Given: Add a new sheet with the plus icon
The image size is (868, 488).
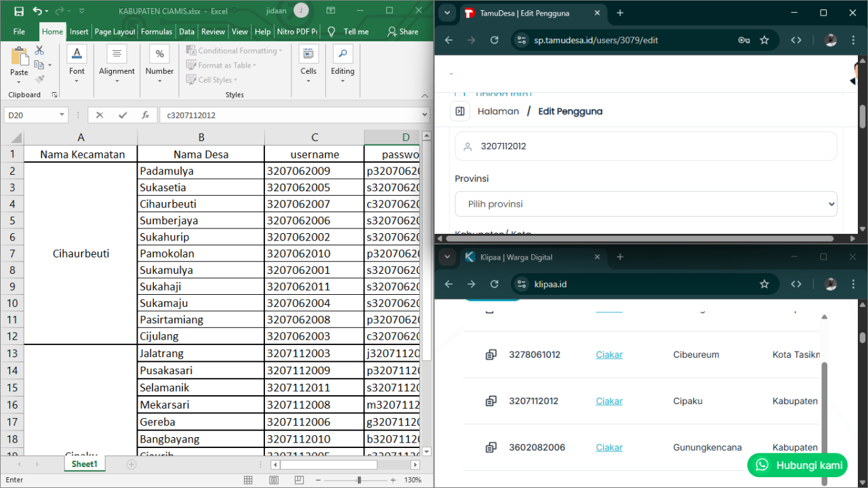Looking at the screenshot, I should 131,464.
